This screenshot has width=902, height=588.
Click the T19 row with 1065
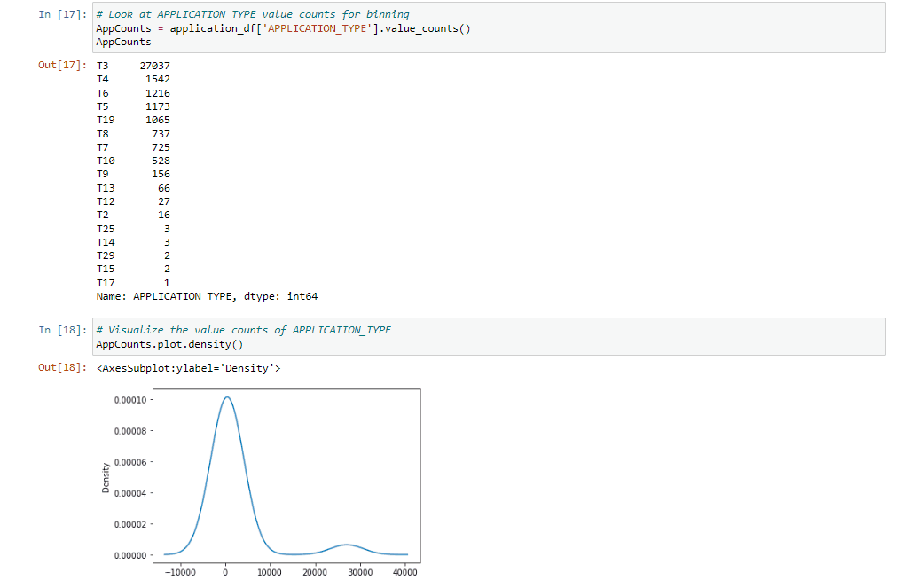coord(133,120)
